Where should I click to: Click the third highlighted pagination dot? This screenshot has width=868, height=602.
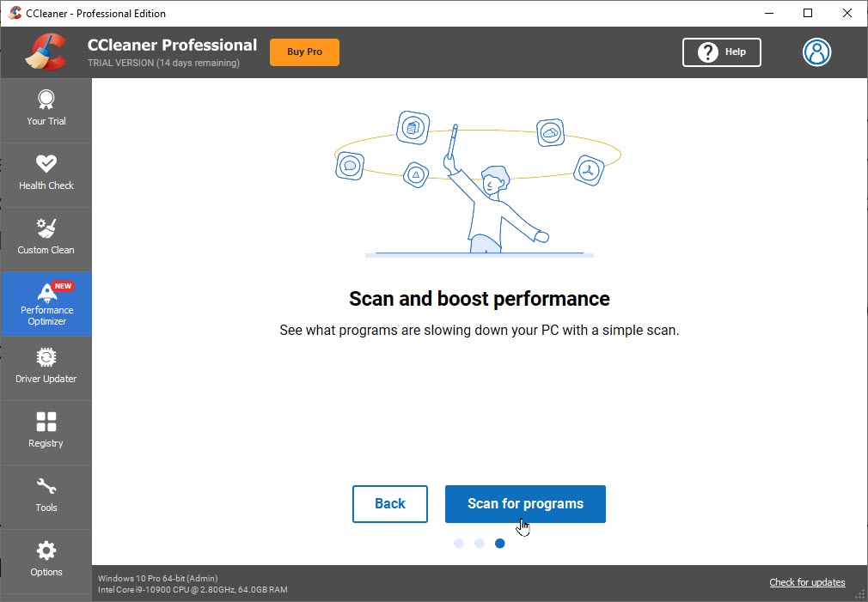(500, 544)
